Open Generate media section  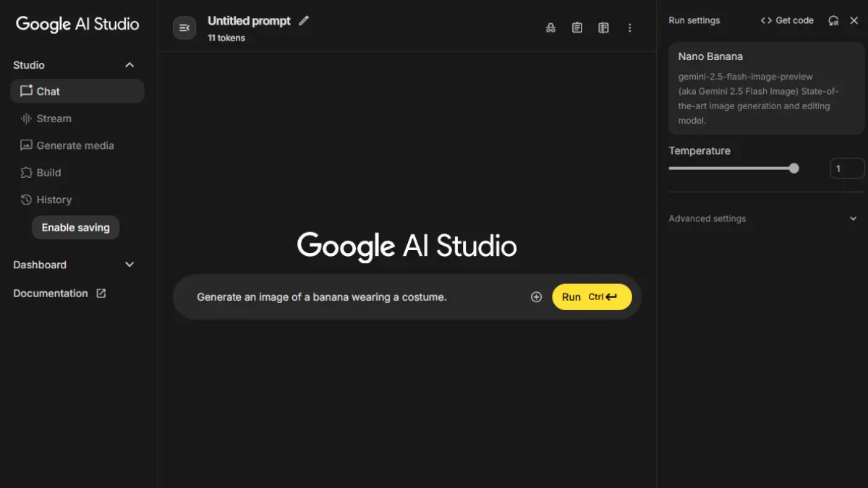pos(77,145)
